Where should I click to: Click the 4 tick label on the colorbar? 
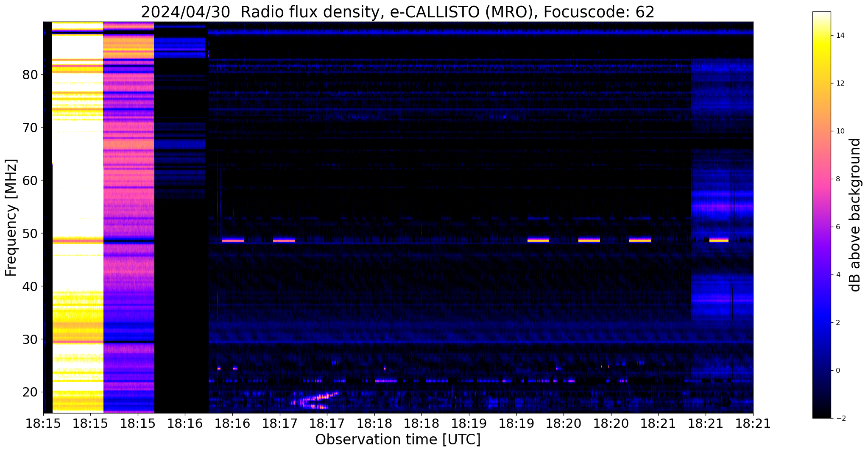pos(837,275)
